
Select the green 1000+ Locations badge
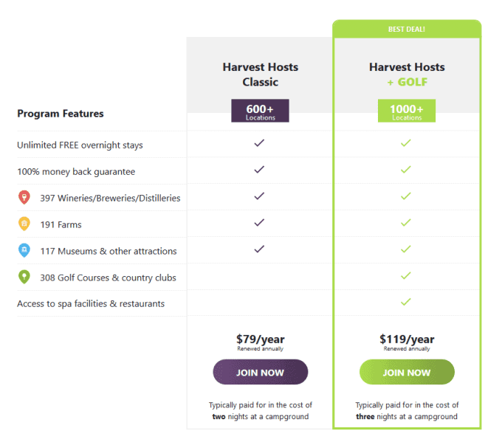pos(407,111)
